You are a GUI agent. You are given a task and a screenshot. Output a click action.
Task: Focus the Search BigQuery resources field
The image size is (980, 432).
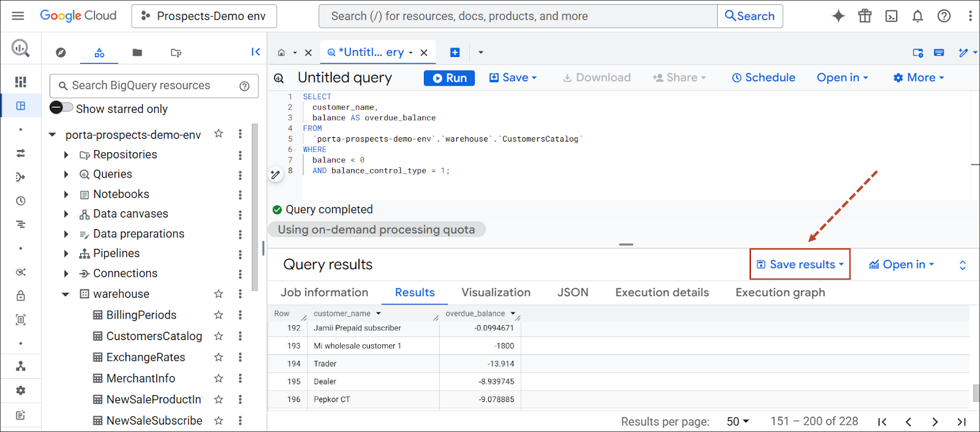click(x=154, y=86)
